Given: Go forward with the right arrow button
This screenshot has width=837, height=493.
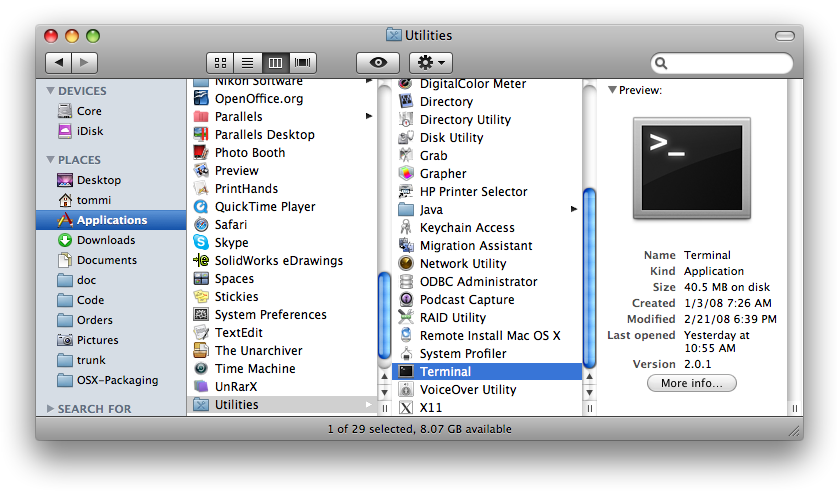Looking at the screenshot, I should pos(84,63).
